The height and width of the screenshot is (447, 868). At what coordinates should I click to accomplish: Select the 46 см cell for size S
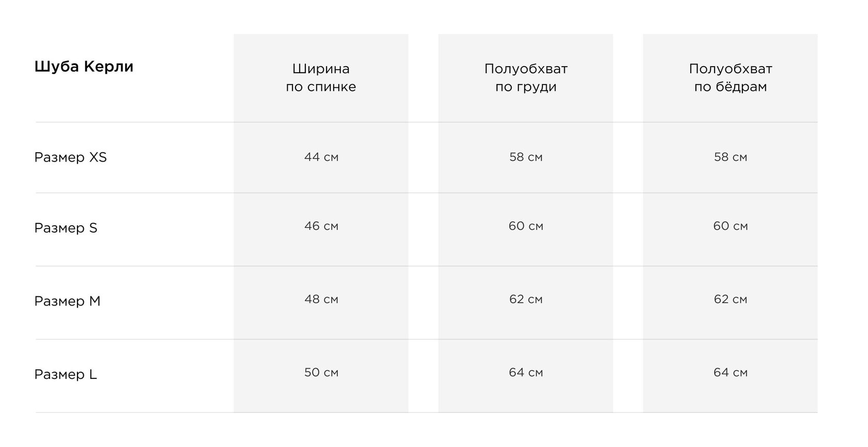click(321, 226)
